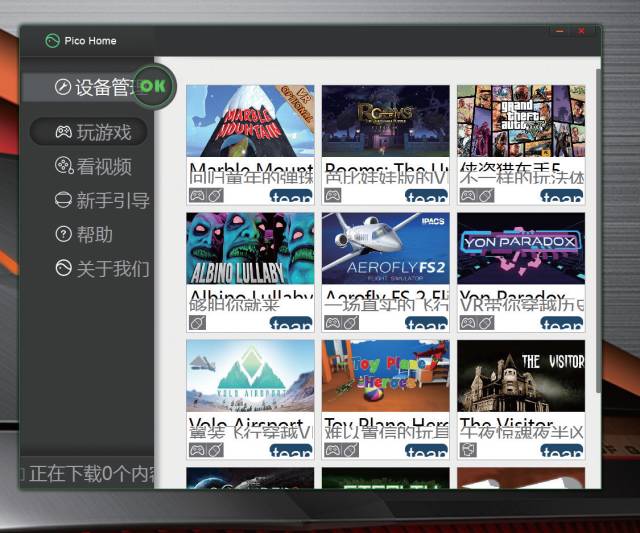Viewport: 640px width, 533px height.
Task: Open 新手引导 beginner guide
Action: pos(102,200)
